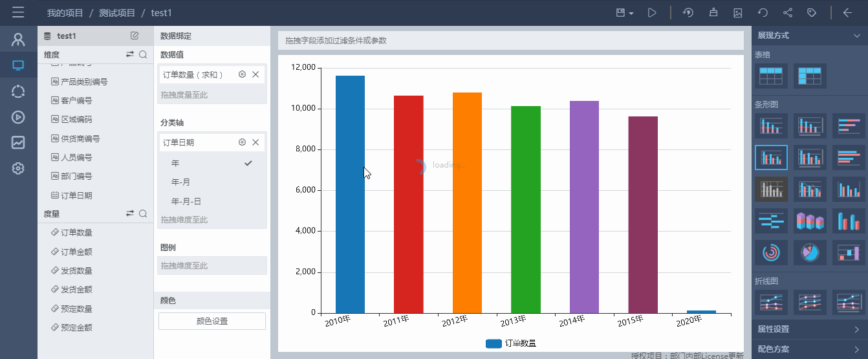868x359 pixels.
Task: Click the filter condition drop bar
Action: pyautogui.click(x=511, y=40)
